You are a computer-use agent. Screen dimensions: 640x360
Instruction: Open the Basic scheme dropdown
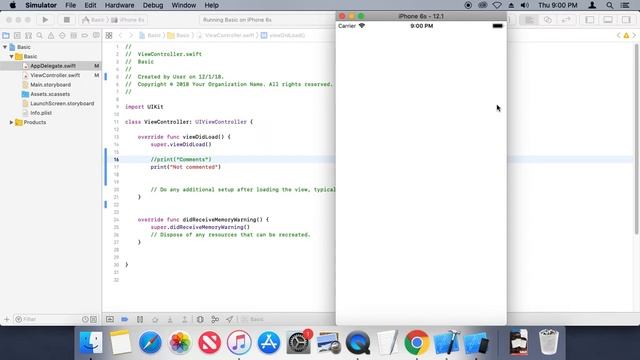[x=93, y=20]
